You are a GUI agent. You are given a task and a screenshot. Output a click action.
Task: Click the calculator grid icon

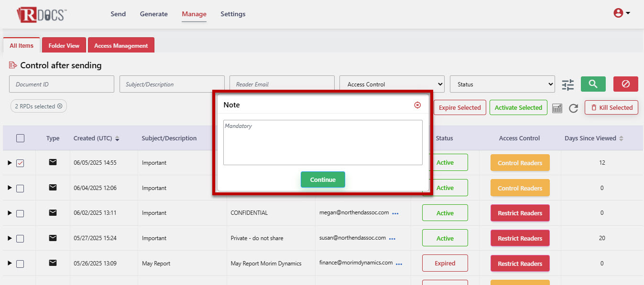557,108
